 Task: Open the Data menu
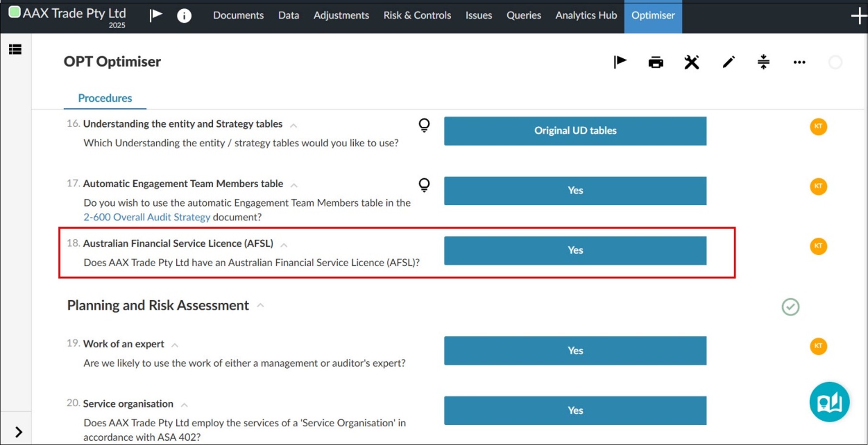point(289,15)
